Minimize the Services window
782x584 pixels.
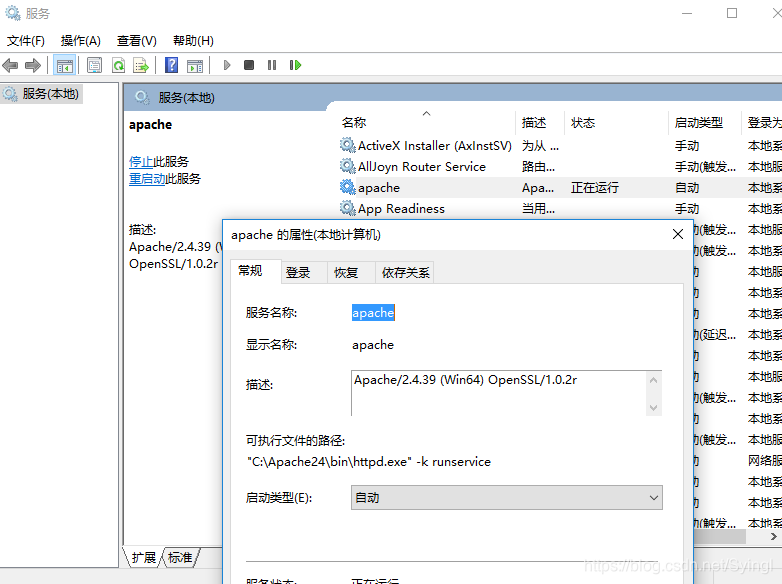point(687,13)
